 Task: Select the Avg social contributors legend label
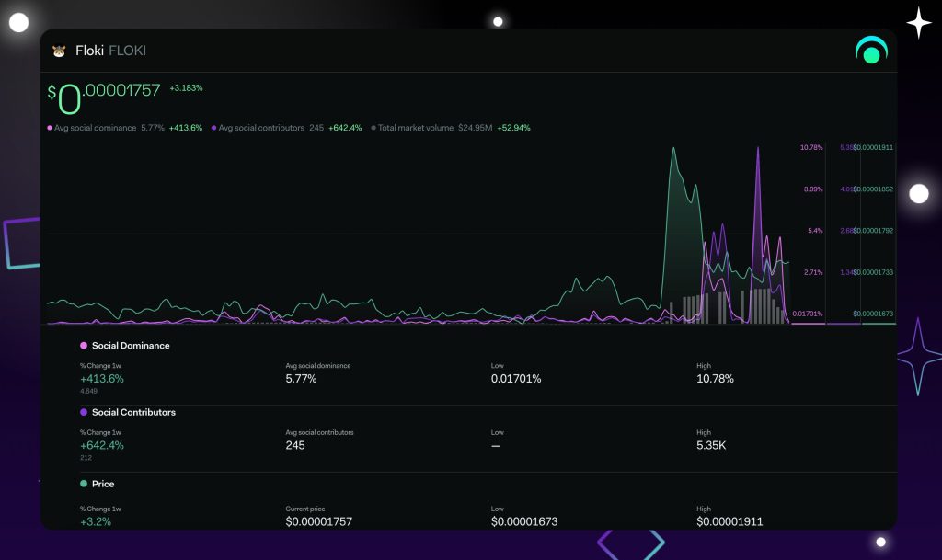pyautogui.click(x=261, y=128)
